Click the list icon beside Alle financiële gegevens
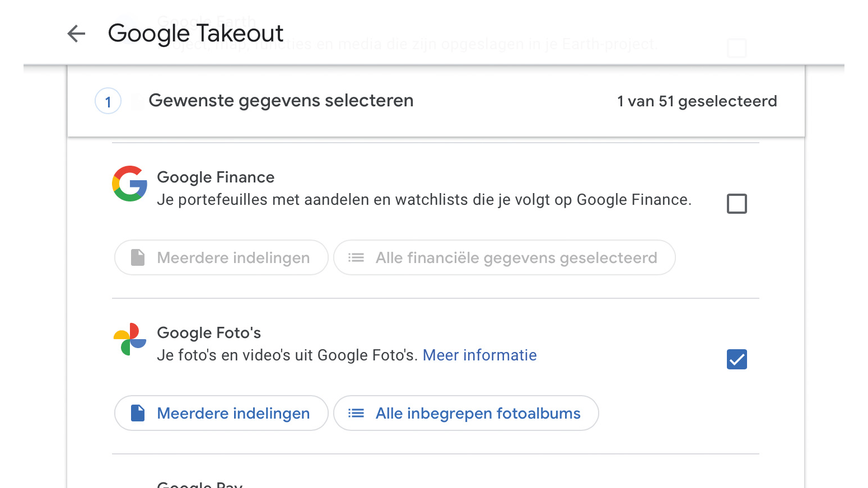 point(356,257)
